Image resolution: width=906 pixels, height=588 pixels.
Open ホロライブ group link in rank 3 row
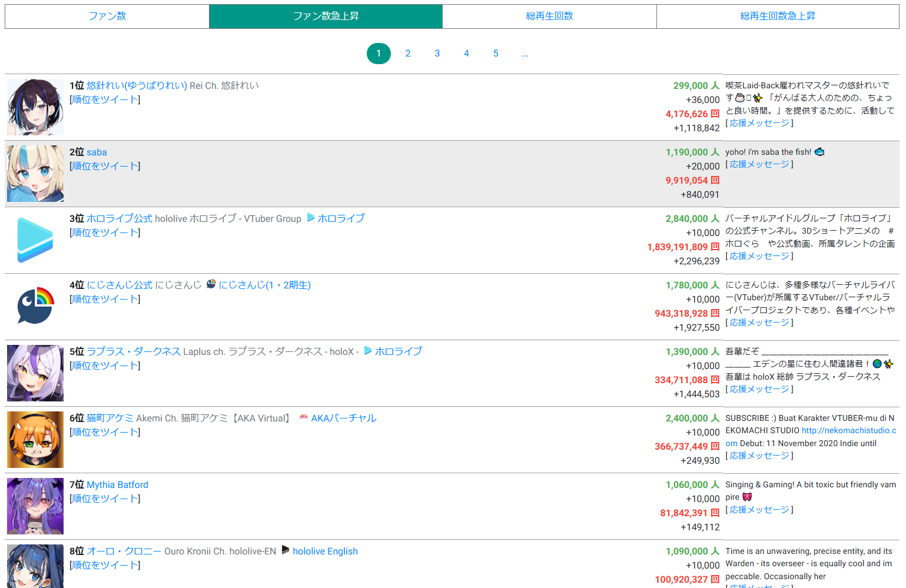coord(341,218)
